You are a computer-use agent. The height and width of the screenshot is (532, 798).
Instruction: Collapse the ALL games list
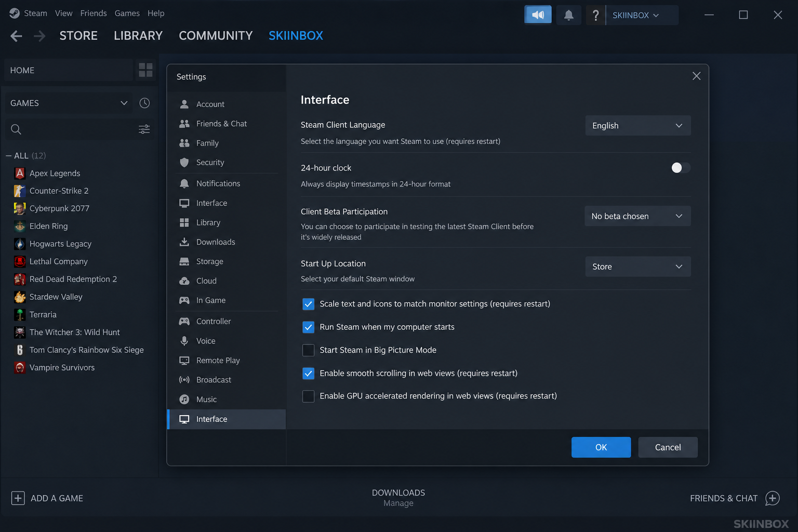pyautogui.click(x=9, y=156)
